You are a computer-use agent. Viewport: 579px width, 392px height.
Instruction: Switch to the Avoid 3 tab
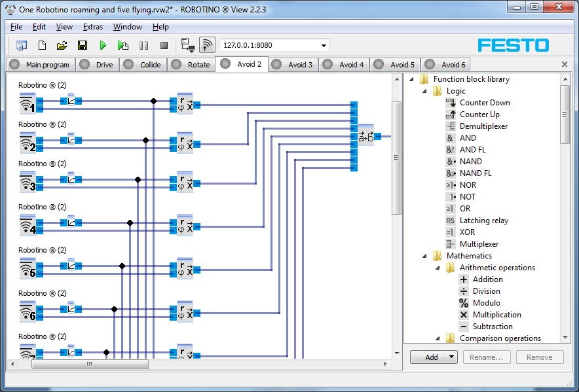click(x=293, y=65)
